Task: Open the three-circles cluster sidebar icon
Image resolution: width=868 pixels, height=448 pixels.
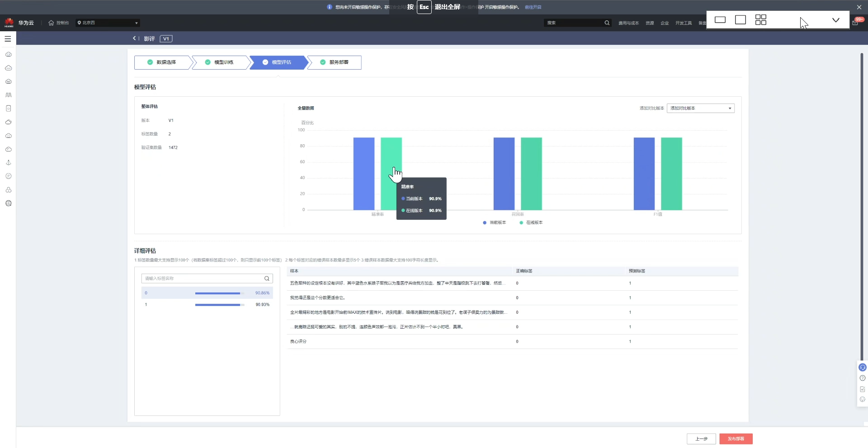Action: click(x=8, y=190)
